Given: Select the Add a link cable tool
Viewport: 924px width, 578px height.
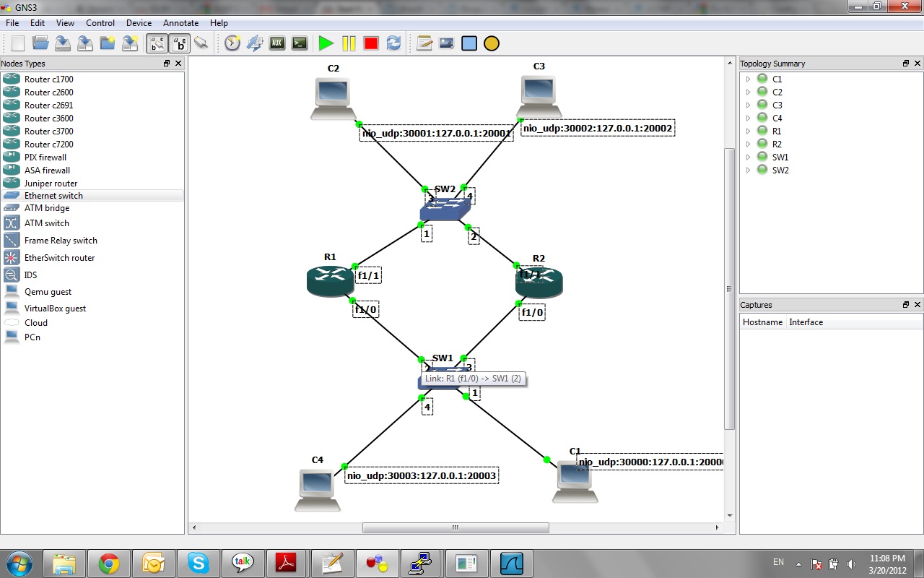Looking at the screenshot, I should pyautogui.click(x=201, y=43).
